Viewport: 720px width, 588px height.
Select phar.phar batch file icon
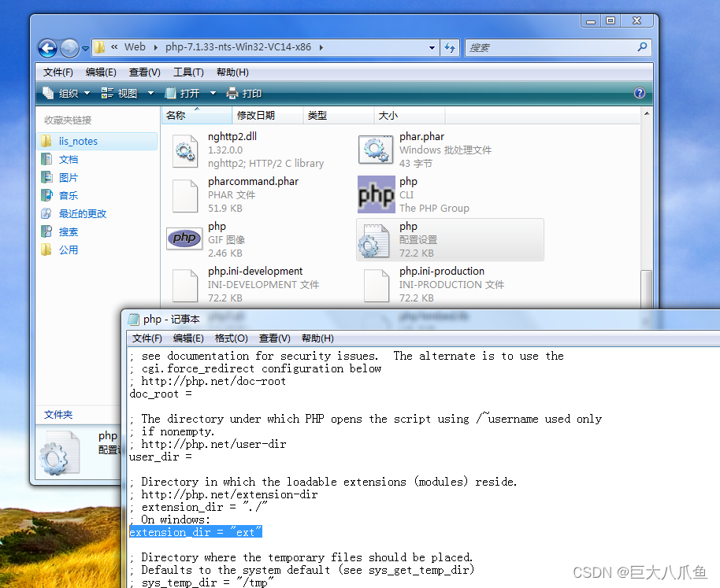(x=376, y=150)
